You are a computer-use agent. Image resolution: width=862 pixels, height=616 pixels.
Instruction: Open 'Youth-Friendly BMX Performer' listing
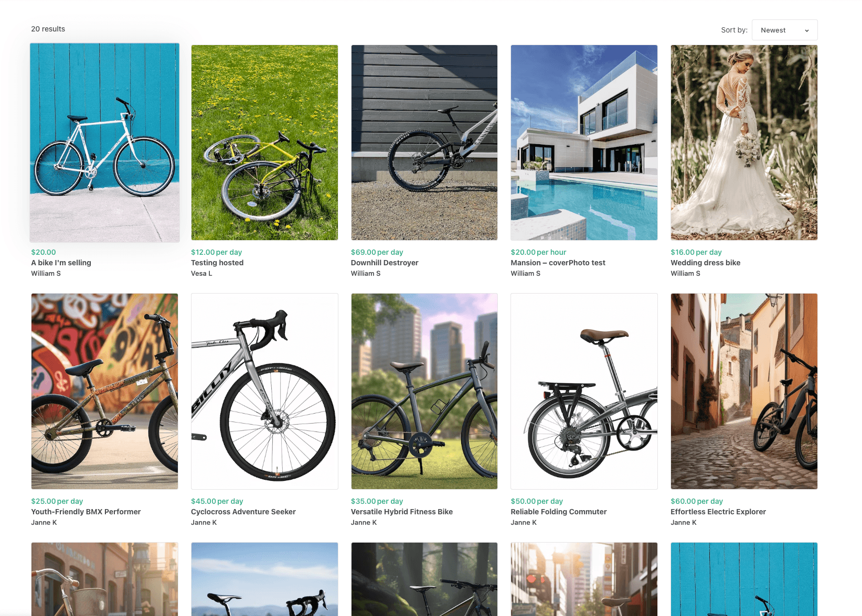[86, 512]
